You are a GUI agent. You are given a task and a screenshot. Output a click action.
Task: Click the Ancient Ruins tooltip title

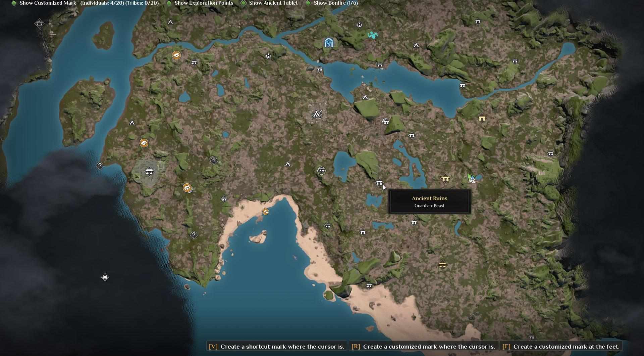(429, 198)
